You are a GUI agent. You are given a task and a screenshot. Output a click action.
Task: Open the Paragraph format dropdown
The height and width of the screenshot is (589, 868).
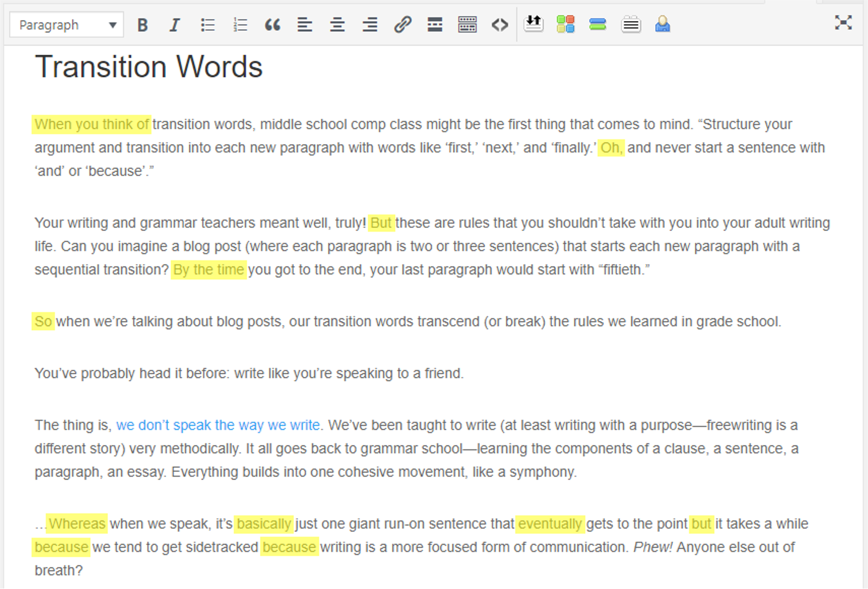66,25
